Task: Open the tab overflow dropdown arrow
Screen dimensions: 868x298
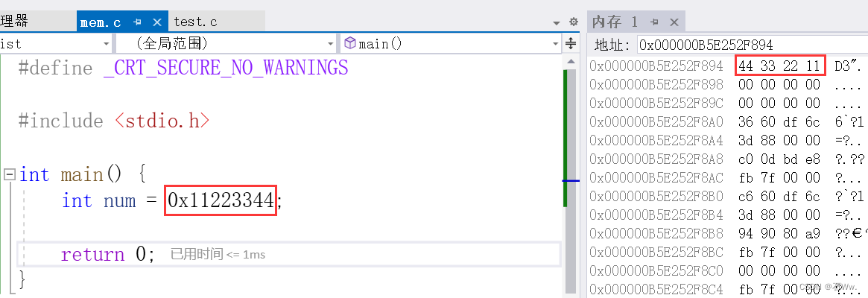Action: click(557, 23)
